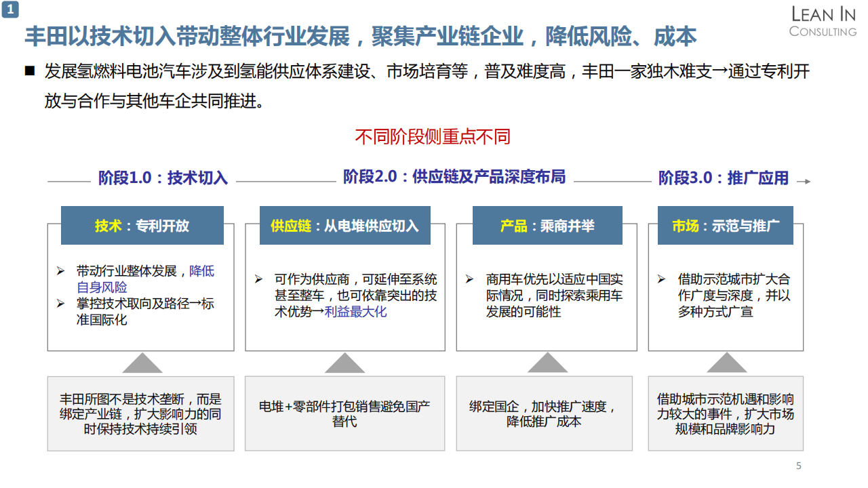Click the bullet 掌控技术取向及路径→标准国际化
Image resolution: width=868 pixels, height=488 pixels.
tap(145, 312)
